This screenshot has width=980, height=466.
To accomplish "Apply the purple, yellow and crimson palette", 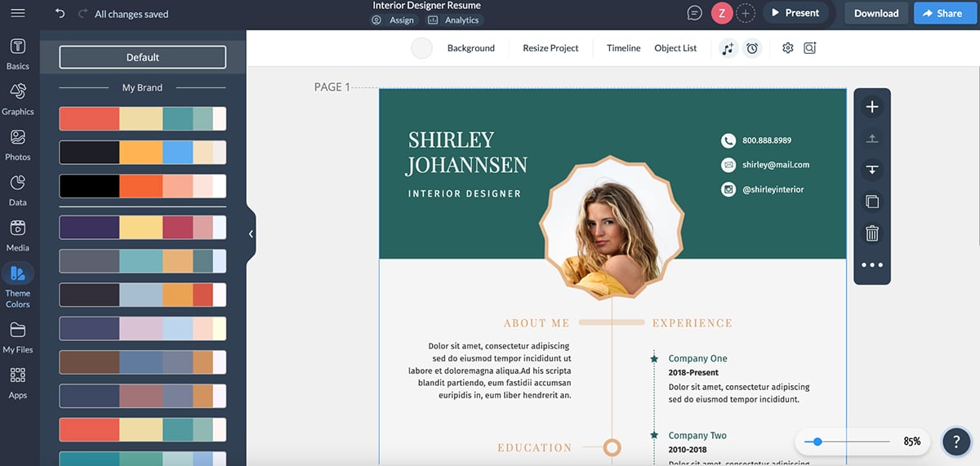I will [x=142, y=227].
